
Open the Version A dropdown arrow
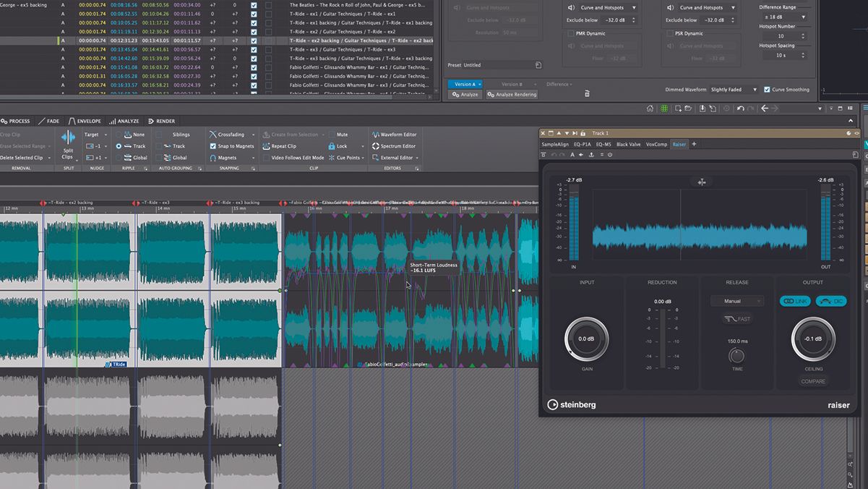[478, 85]
